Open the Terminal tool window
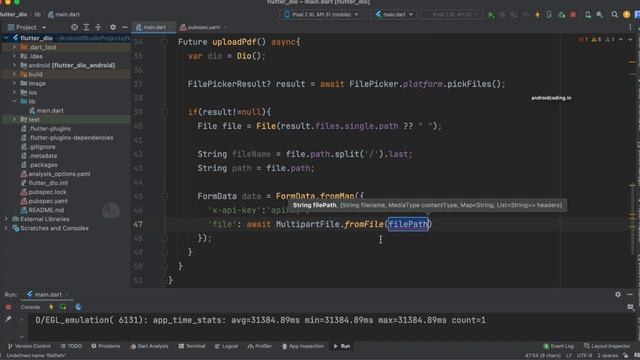 [192, 346]
